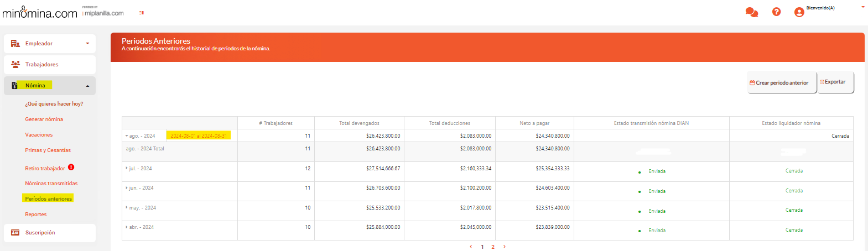
Task: Expand the jun. - 2024 row
Action: click(127, 188)
